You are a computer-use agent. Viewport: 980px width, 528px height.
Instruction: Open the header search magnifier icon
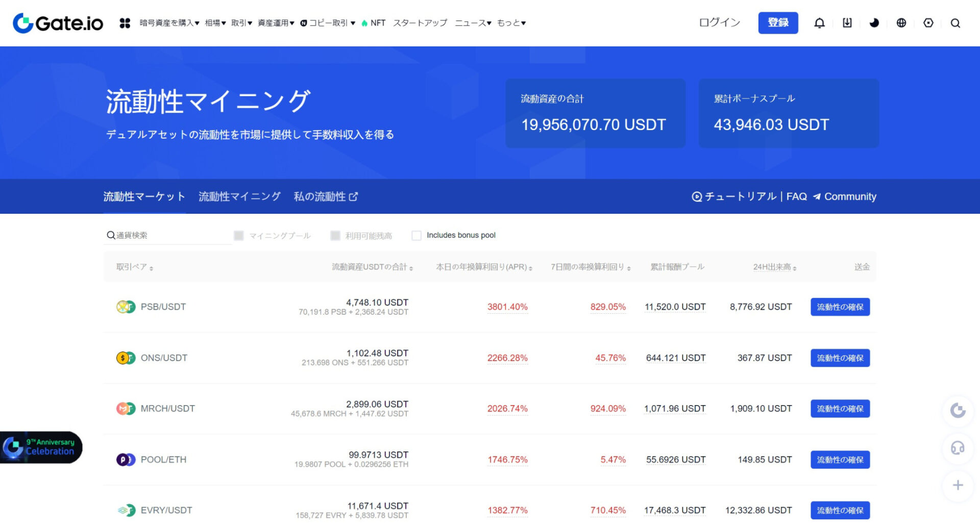(x=955, y=23)
